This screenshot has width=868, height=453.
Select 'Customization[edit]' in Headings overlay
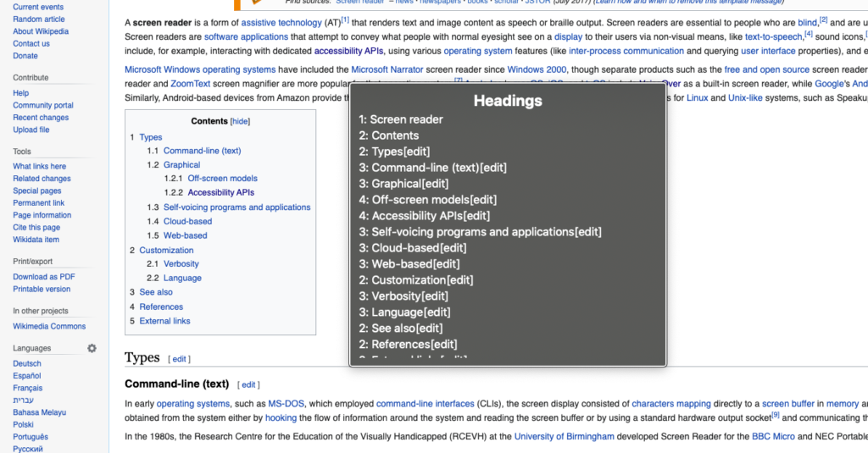click(x=415, y=280)
